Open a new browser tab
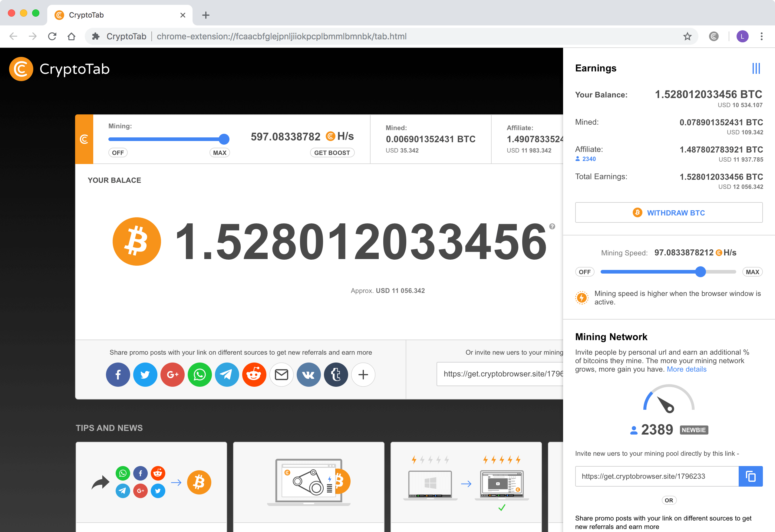 206,15
